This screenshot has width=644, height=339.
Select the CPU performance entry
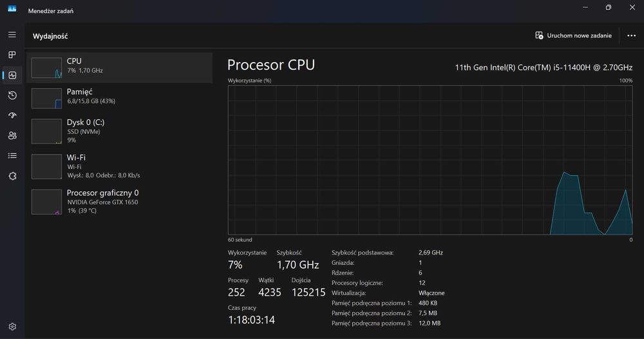coord(122,67)
